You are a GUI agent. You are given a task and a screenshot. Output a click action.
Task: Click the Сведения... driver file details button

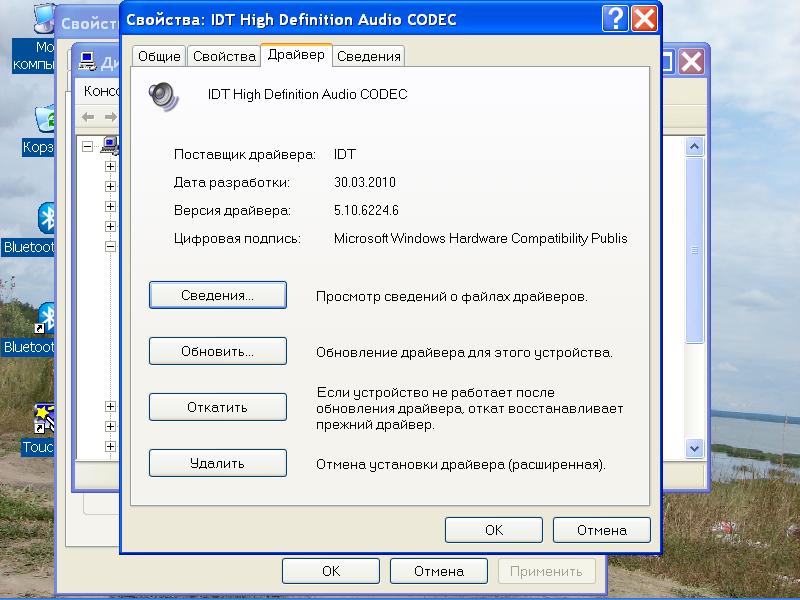217,295
